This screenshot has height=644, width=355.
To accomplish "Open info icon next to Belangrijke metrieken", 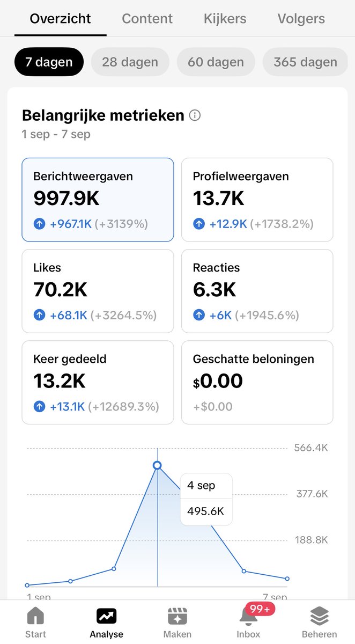I will point(195,115).
